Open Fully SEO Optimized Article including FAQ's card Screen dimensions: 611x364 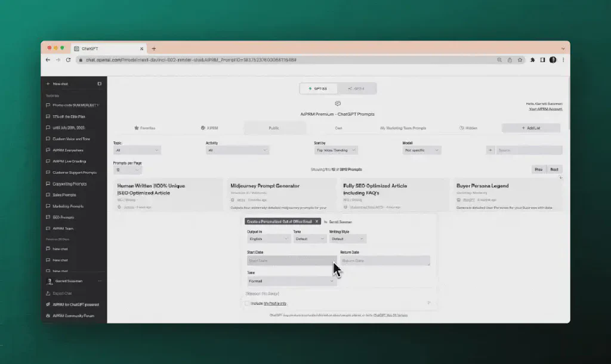click(x=395, y=195)
